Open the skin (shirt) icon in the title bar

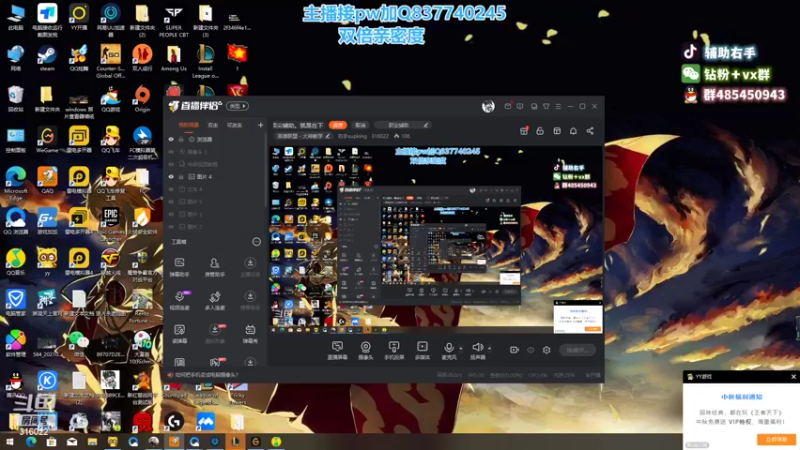pos(546,106)
